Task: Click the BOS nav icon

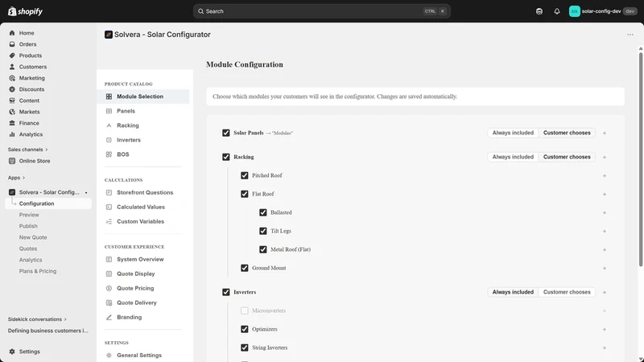Action: (x=109, y=154)
